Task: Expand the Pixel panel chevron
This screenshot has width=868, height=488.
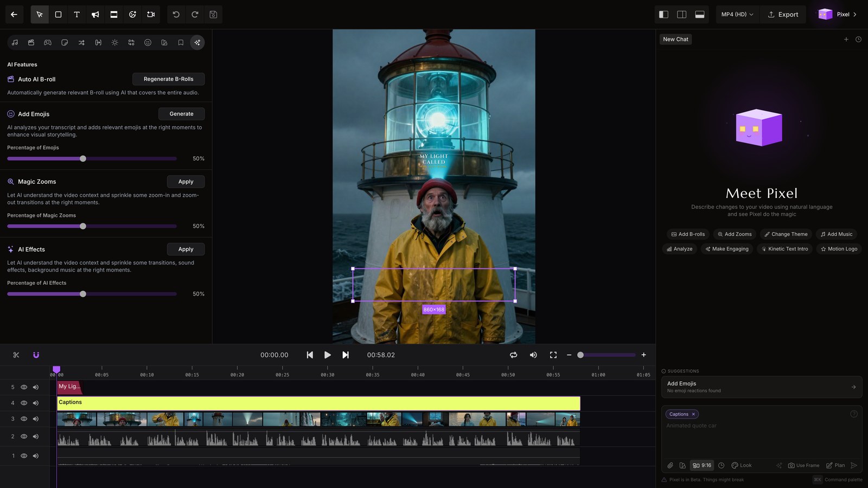Action: click(x=854, y=15)
